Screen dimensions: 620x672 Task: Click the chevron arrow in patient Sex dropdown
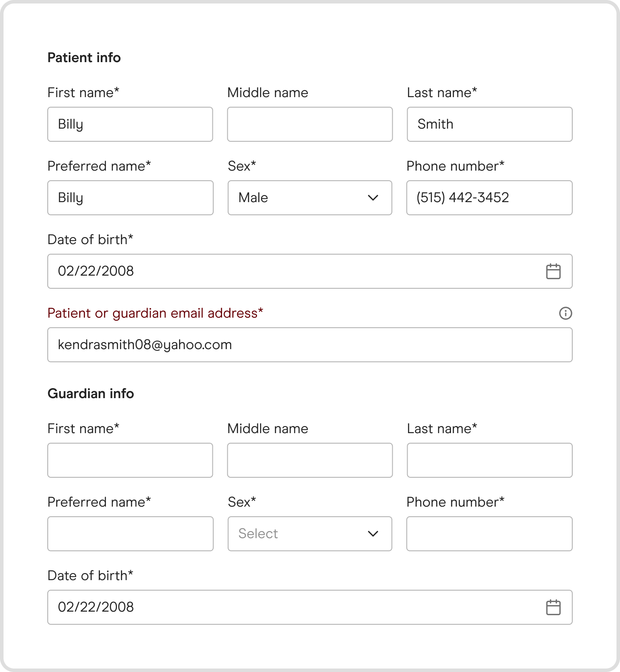pyautogui.click(x=373, y=198)
